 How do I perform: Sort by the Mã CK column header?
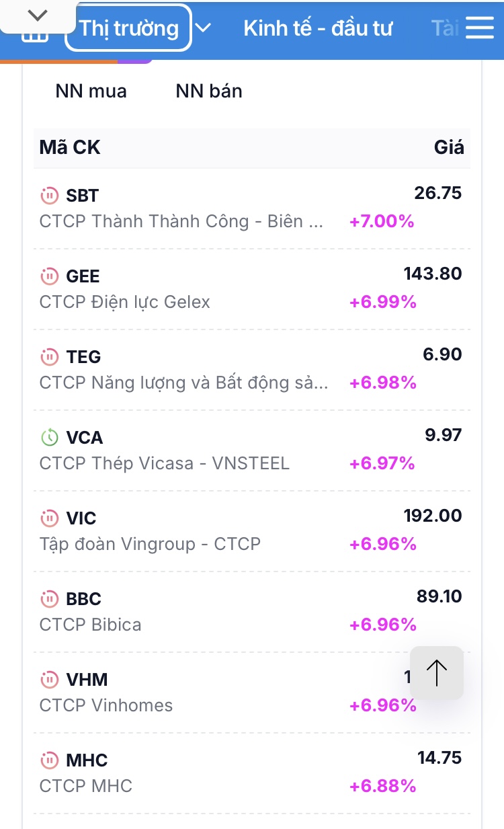click(x=70, y=147)
